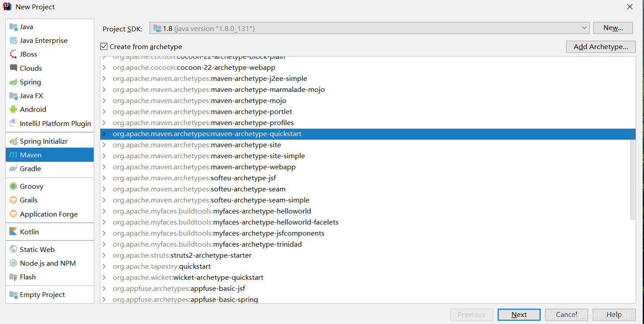Select Kotlin project type
644x324 pixels.
tap(50, 232)
